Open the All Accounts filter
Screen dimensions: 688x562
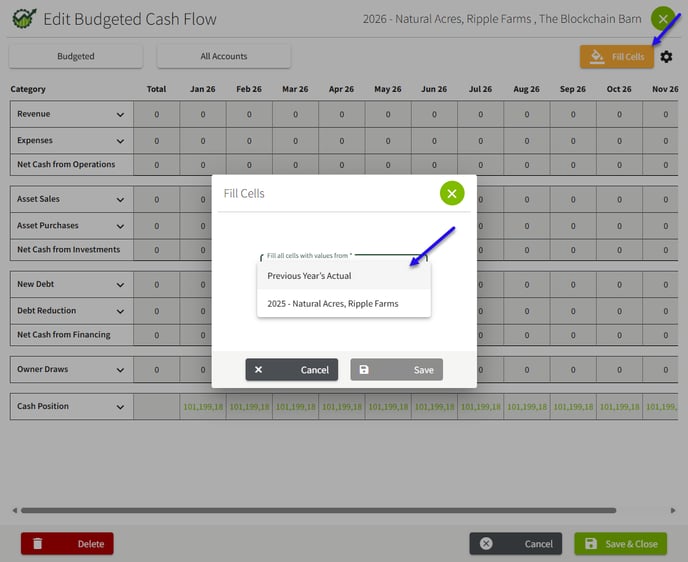pos(224,57)
